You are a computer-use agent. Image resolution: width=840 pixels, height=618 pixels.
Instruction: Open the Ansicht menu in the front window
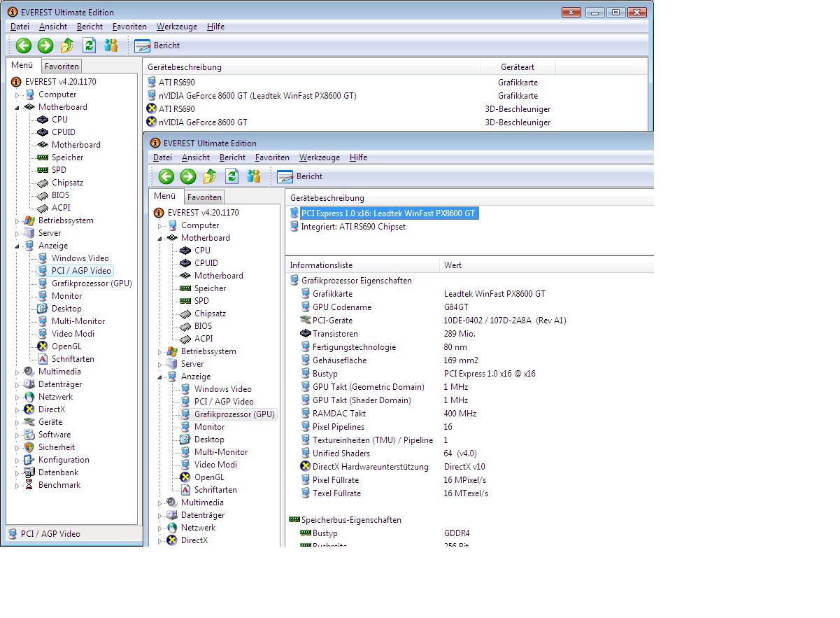pyautogui.click(x=196, y=157)
